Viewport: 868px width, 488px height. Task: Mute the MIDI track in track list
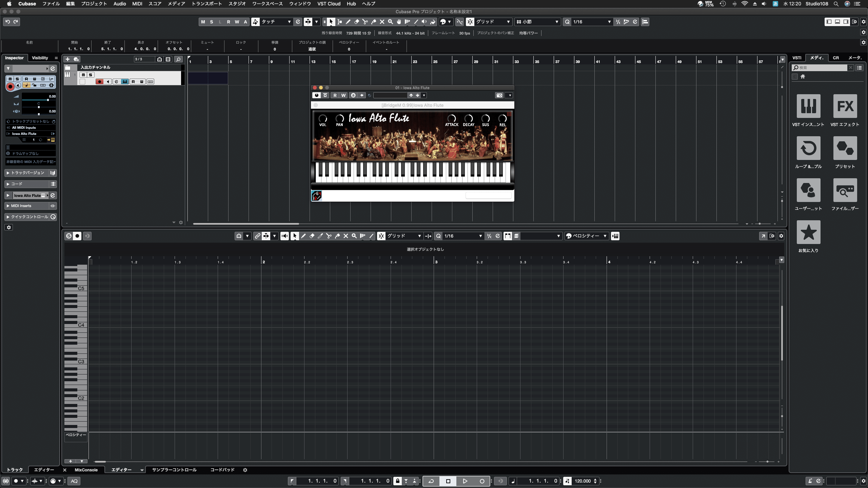pos(83,75)
